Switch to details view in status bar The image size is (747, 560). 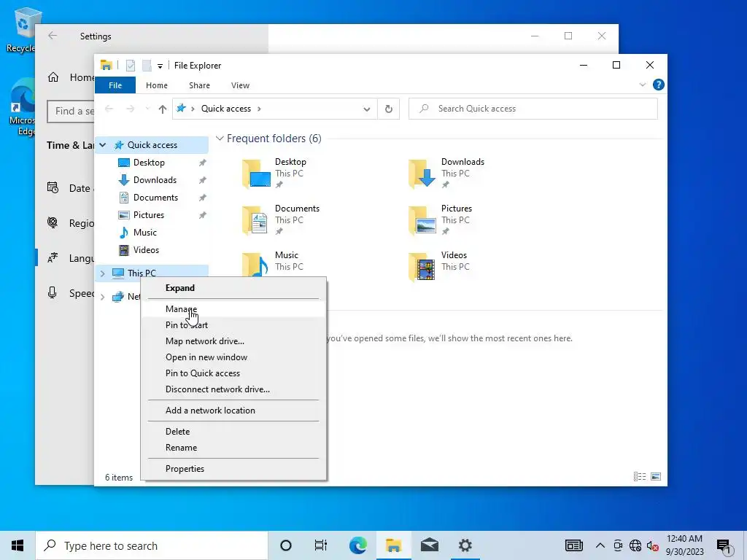click(x=640, y=477)
